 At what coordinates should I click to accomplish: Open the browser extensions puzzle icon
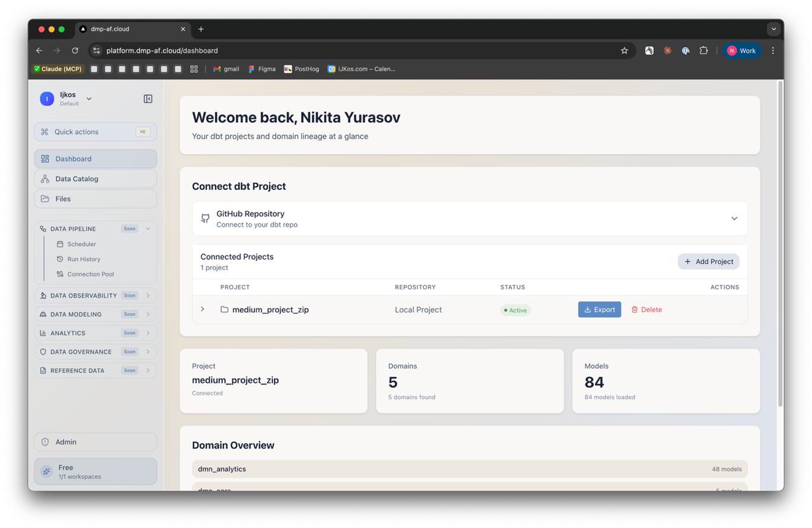(703, 51)
